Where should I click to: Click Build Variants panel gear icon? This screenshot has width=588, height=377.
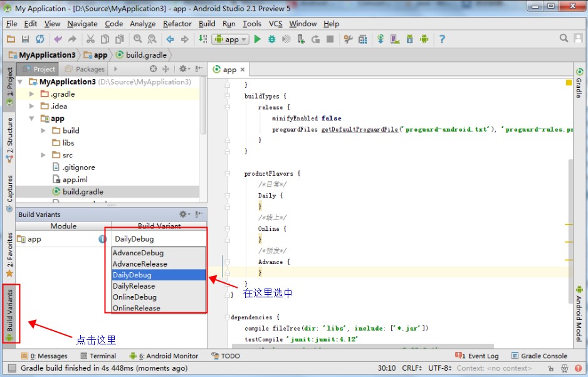pyautogui.click(x=184, y=214)
